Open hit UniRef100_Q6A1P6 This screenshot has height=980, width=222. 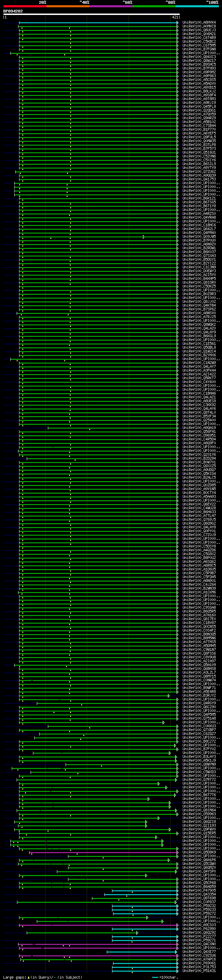pyautogui.click(x=199, y=860)
